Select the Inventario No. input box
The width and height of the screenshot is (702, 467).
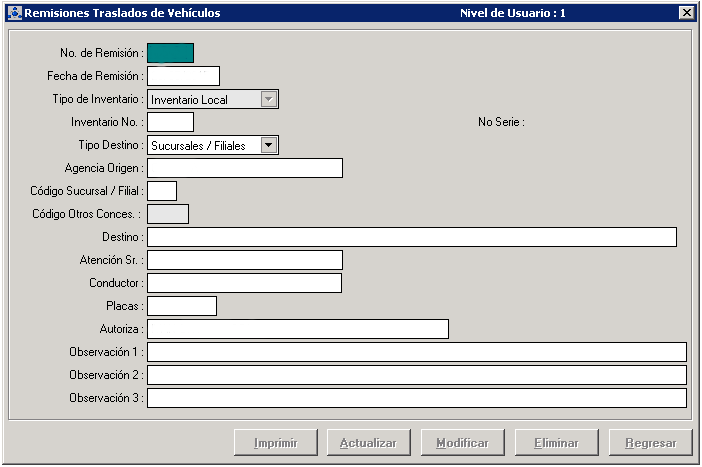(x=170, y=122)
